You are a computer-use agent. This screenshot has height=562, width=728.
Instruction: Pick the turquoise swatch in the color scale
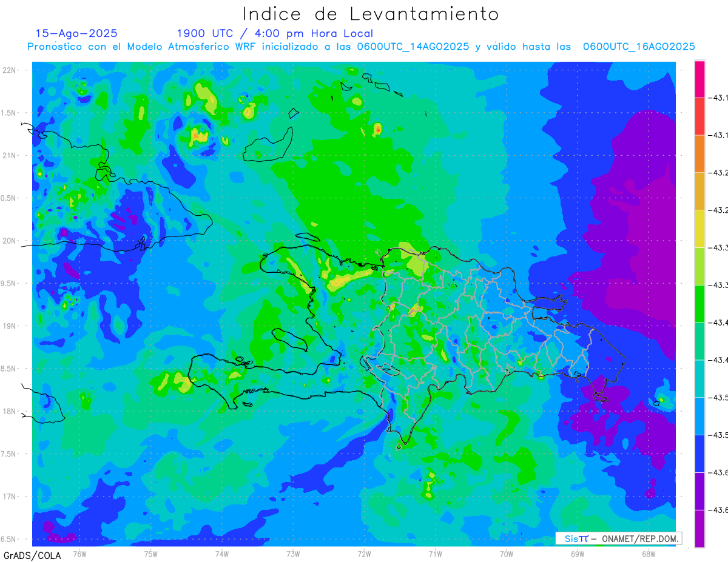699,379
